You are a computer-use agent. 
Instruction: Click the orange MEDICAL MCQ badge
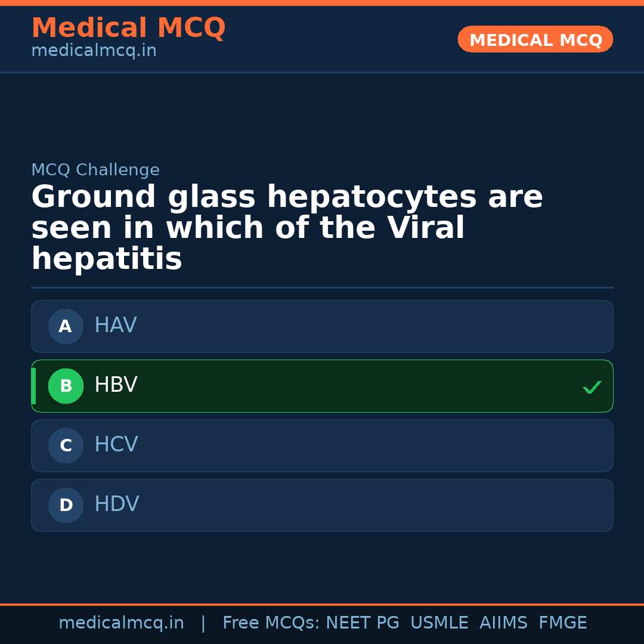pyautogui.click(x=535, y=39)
